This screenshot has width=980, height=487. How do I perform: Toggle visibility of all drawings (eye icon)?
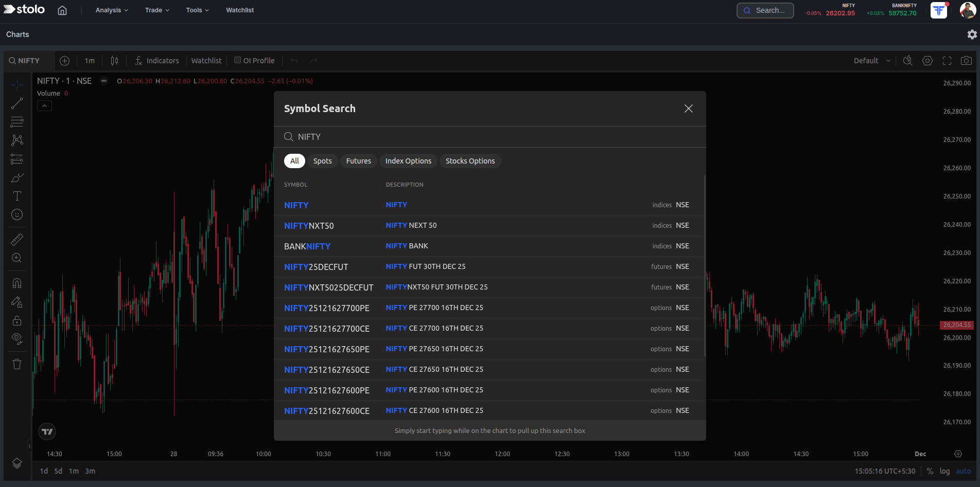(x=16, y=338)
